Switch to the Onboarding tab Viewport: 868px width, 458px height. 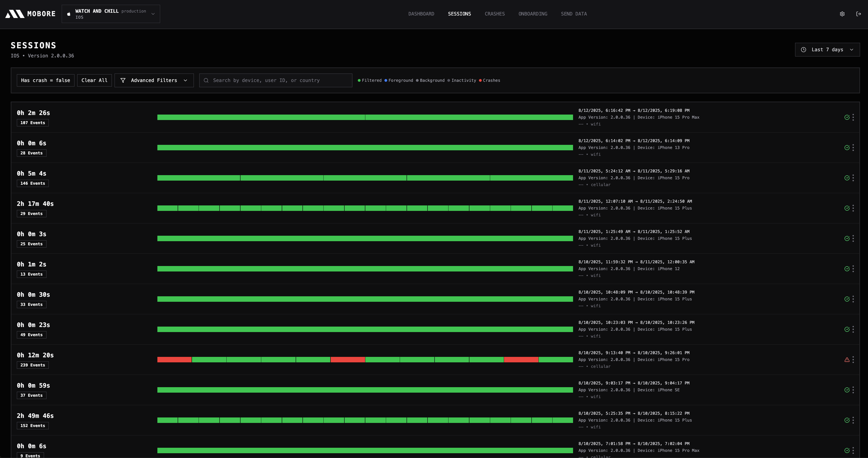[x=533, y=14]
